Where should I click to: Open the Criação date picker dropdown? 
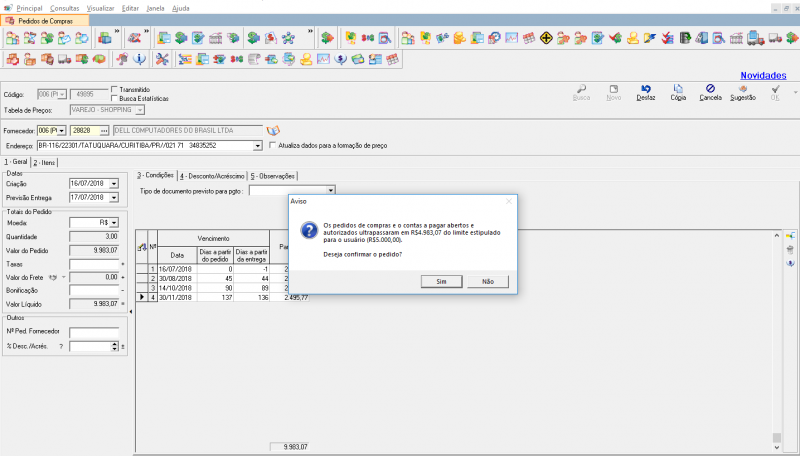(114, 184)
